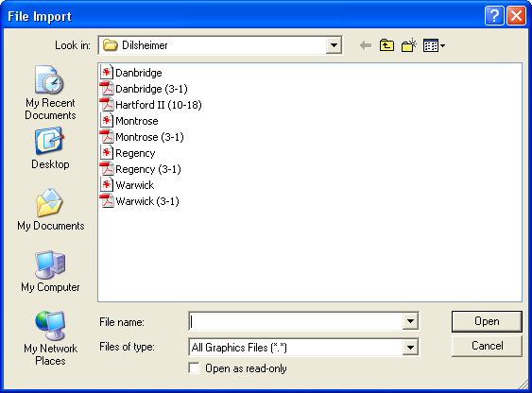This screenshot has width=532, height=393.
Task: Open the My Documents shortcut
Action: click(50, 210)
